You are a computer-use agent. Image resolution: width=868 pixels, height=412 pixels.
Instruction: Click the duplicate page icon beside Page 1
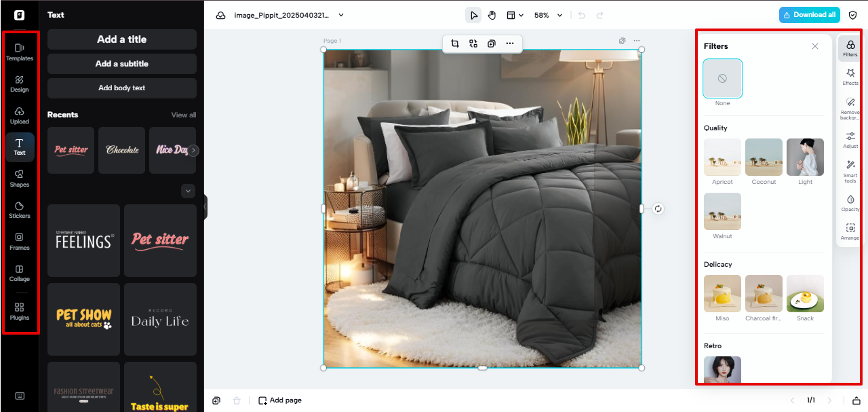(x=622, y=41)
